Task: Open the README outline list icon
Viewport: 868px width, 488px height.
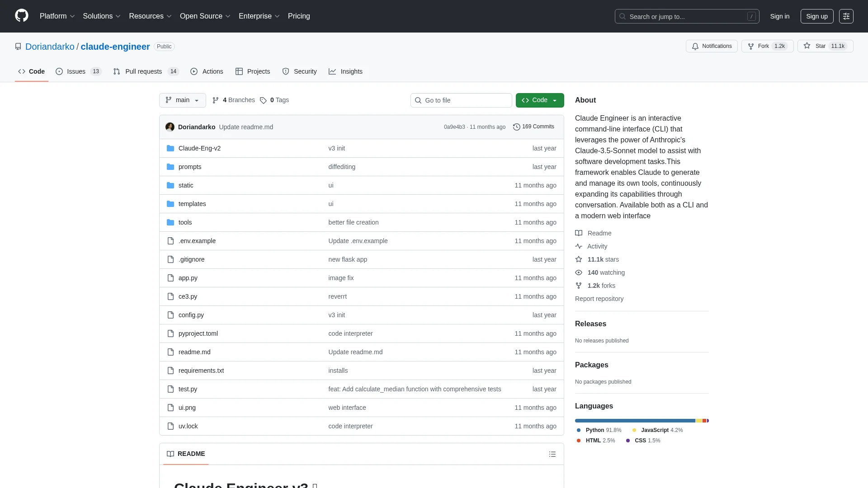Action: tap(552, 454)
